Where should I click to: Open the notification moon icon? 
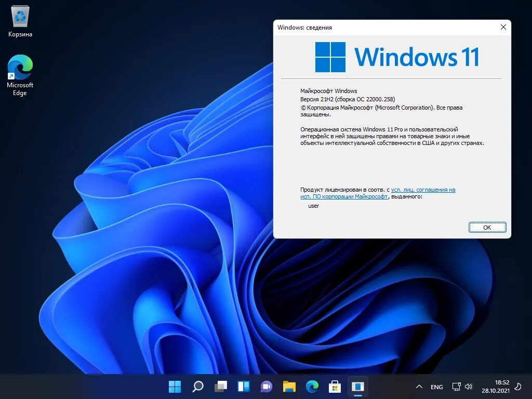pyautogui.click(x=518, y=387)
